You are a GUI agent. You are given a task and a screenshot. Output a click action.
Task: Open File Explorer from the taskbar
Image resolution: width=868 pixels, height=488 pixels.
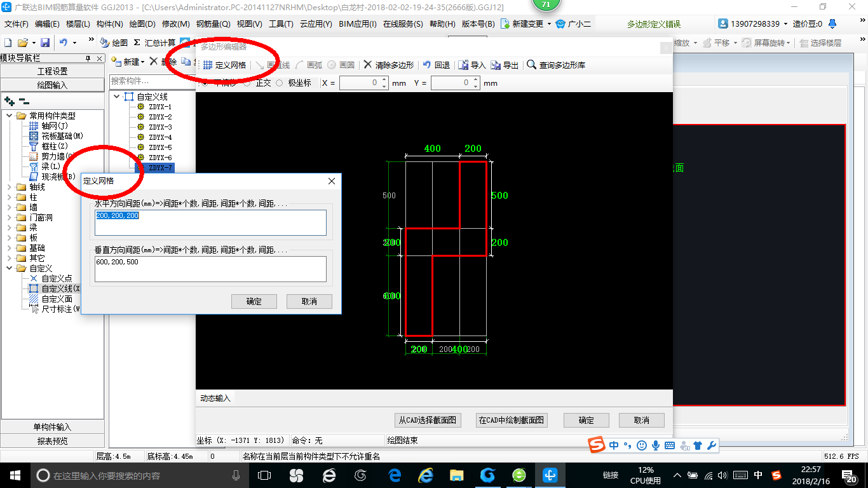coord(456,475)
